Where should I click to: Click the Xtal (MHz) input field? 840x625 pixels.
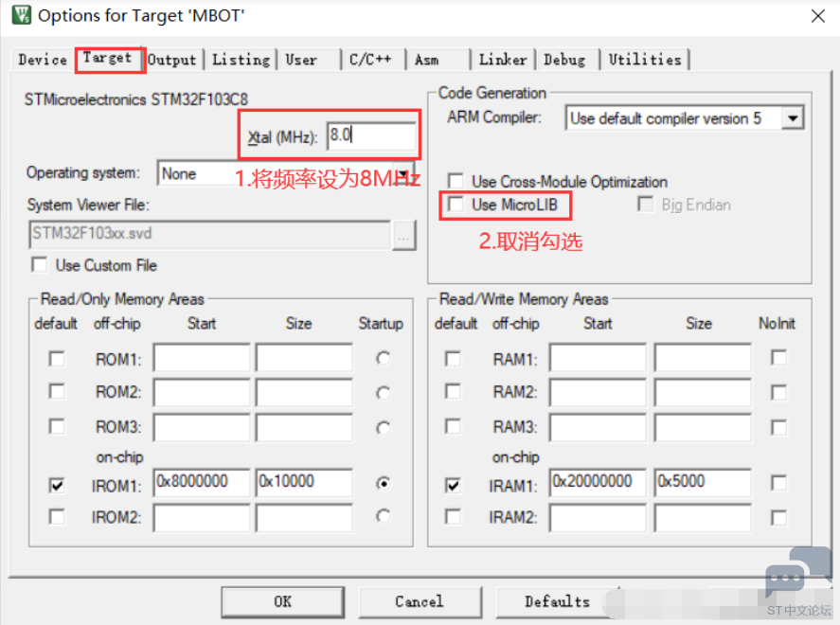pos(371,136)
